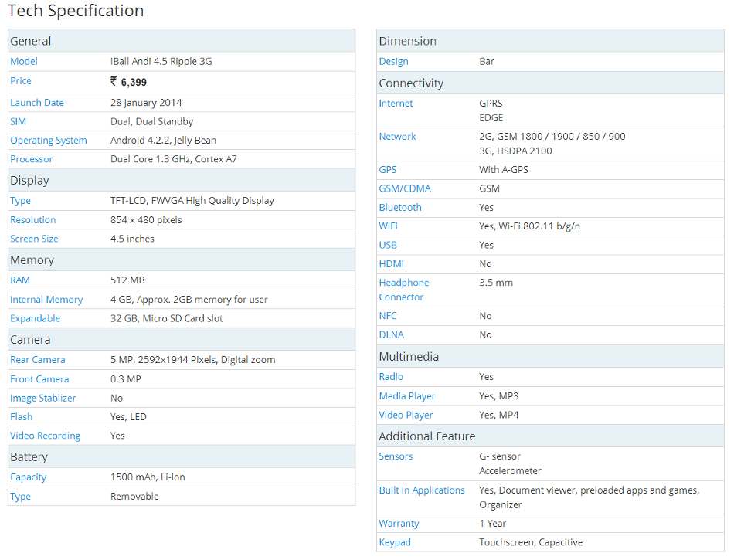Open the HDMI link
This screenshot has width=734, height=560.
(x=392, y=264)
